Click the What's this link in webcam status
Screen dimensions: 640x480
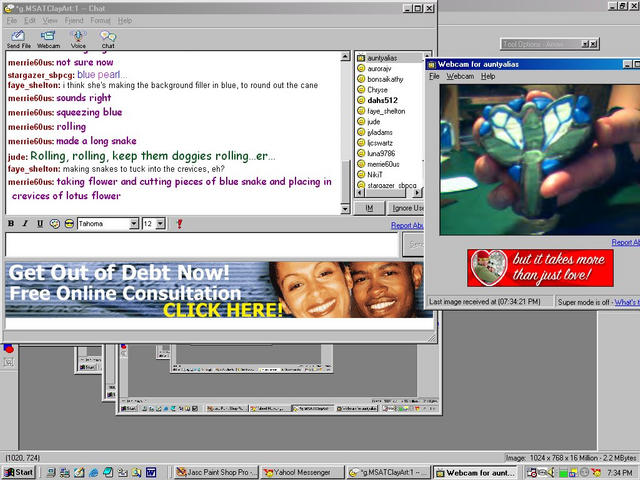click(627, 302)
